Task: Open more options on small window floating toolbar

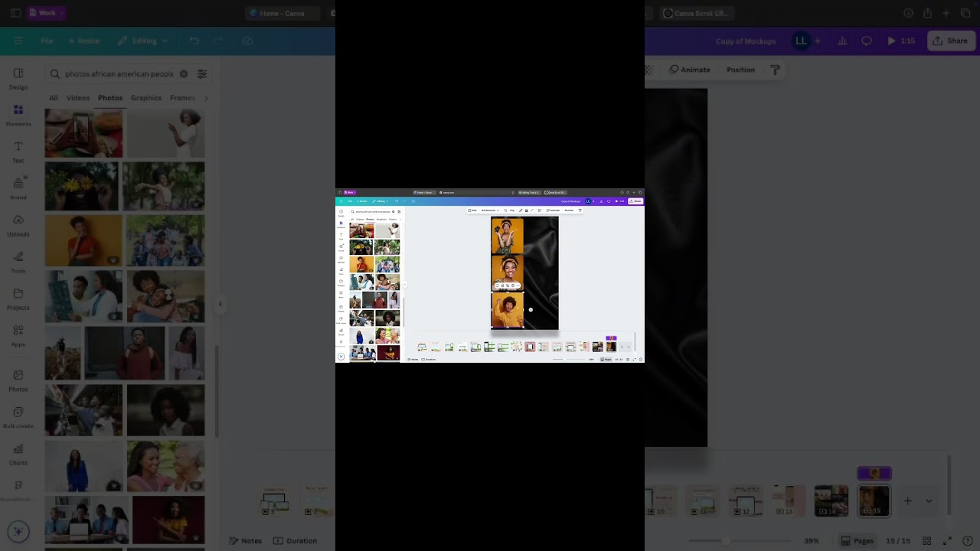Action: (518, 285)
